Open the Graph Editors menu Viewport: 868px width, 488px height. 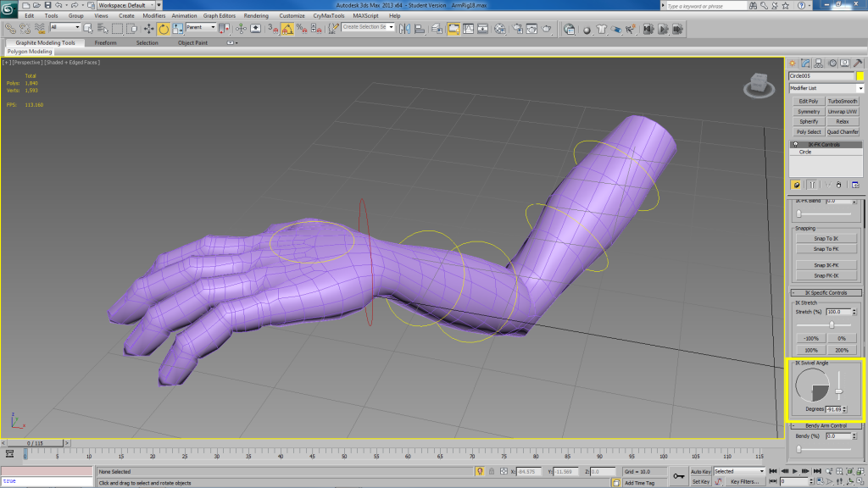pyautogui.click(x=219, y=15)
